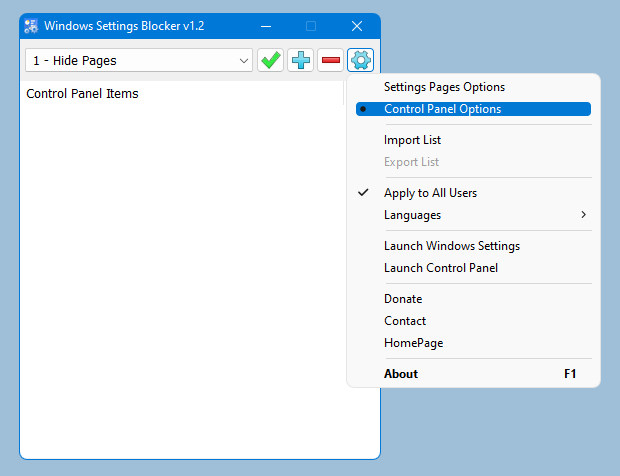
Task: Click the green checkmark apply icon
Action: tap(270, 60)
